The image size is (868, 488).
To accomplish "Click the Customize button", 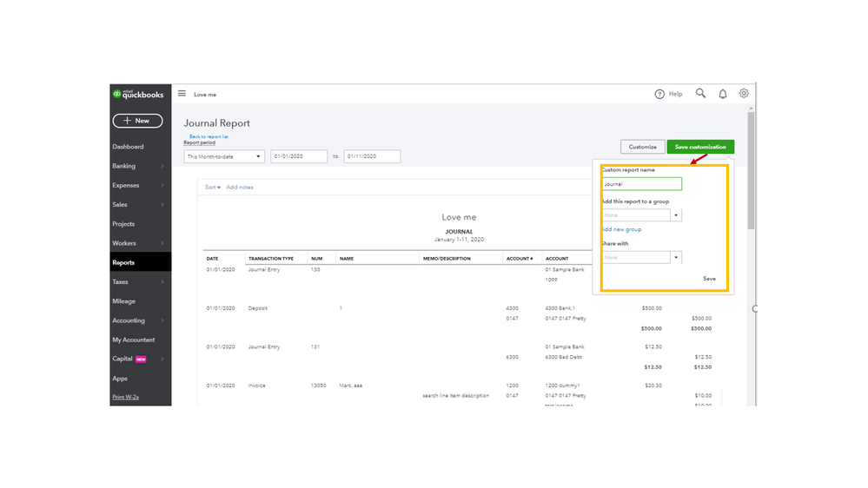I will coord(642,147).
